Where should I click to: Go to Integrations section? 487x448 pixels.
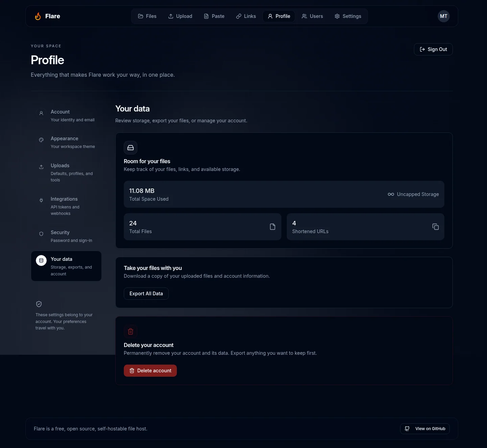(66, 206)
